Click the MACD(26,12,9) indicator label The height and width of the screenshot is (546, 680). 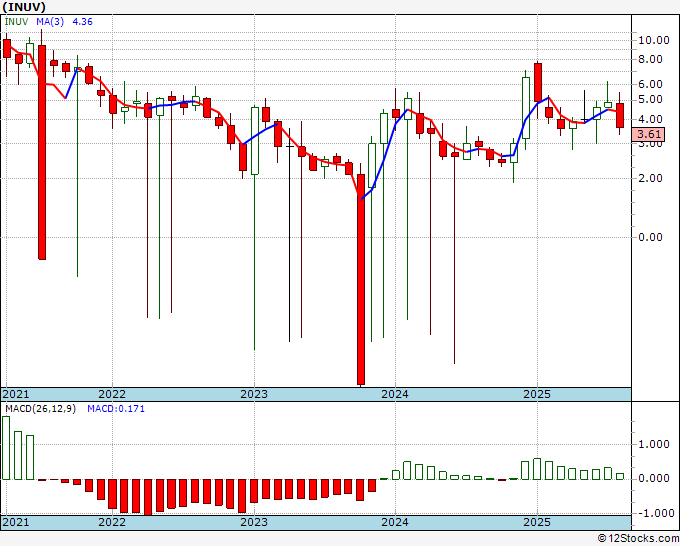(40, 409)
